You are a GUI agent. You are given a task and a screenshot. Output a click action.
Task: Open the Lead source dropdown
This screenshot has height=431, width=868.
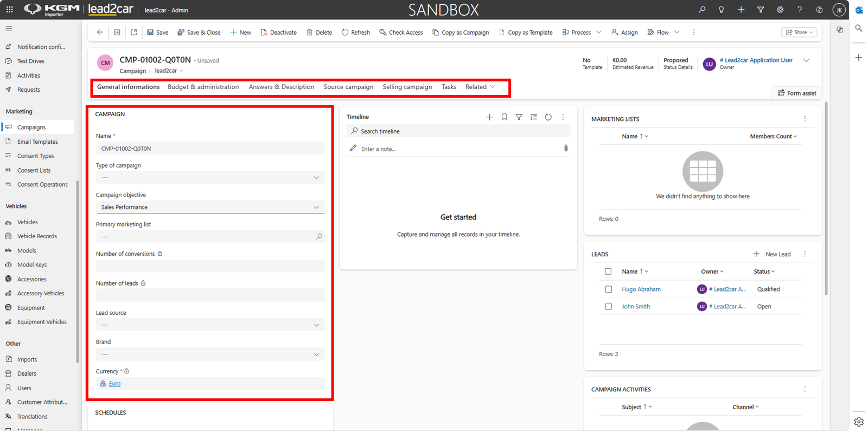click(210, 325)
